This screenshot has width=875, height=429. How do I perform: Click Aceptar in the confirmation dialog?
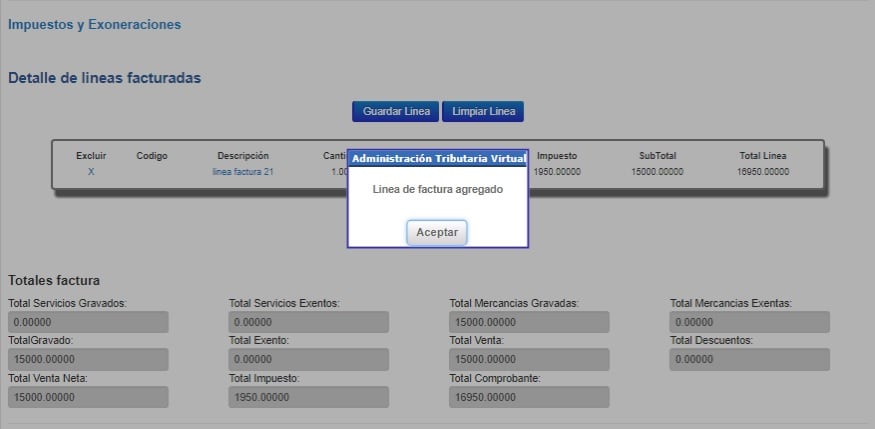tap(436, 232)
